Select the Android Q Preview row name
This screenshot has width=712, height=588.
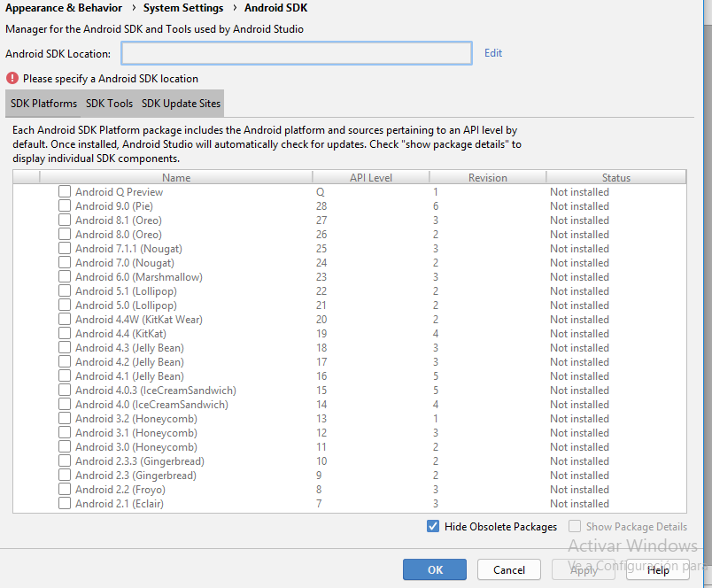[x=119, y=192]
